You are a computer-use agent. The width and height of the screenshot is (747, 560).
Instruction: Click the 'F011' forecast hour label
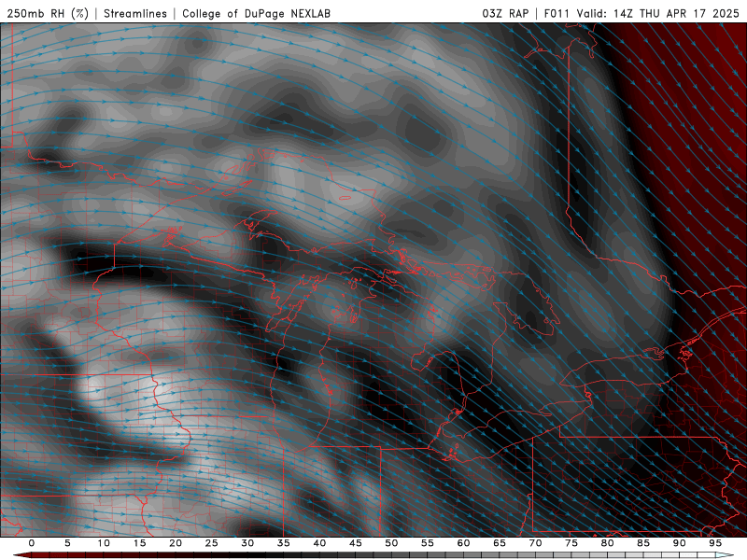tap(557, 13)
